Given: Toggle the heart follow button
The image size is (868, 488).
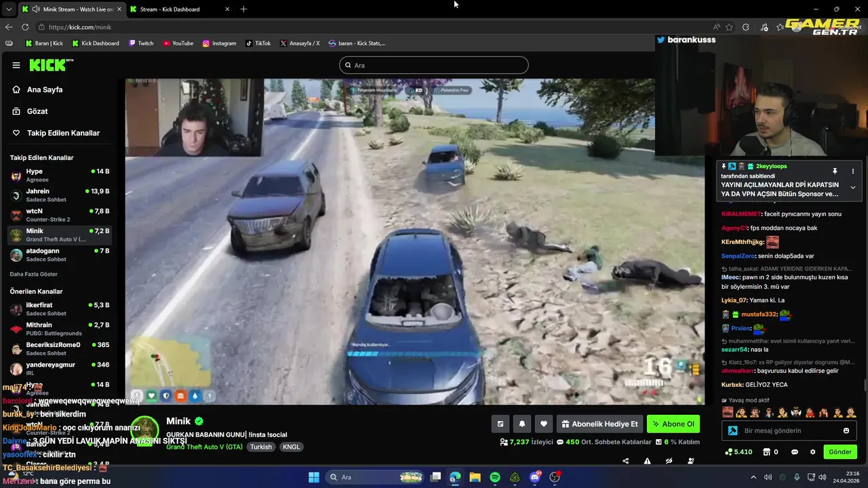Looking at the screenshot, I should pyautogui.click(x=543, y=424).
